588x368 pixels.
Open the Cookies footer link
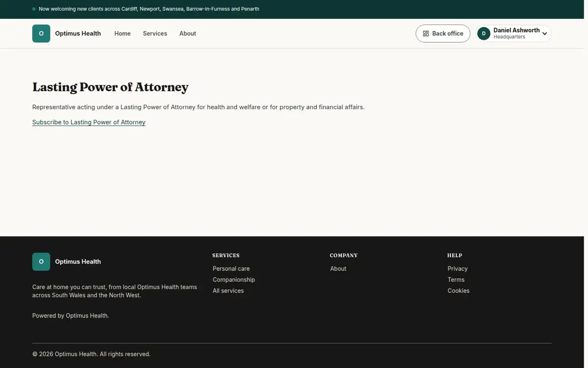coord(459,290)
